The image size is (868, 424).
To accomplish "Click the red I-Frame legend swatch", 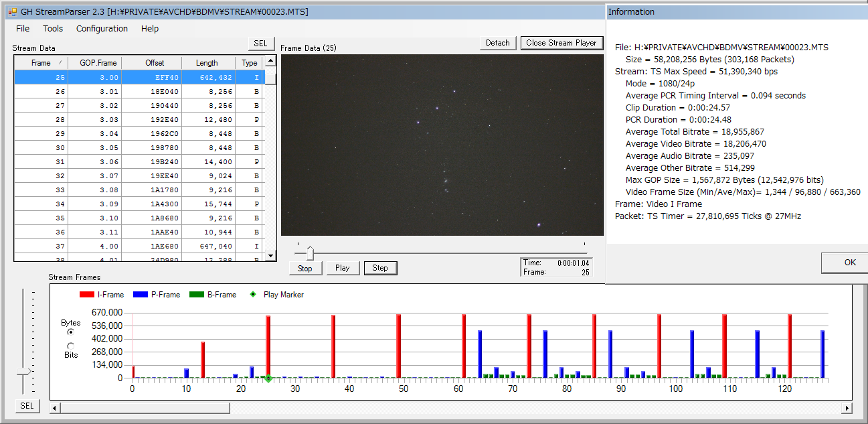I will tap(86, 295).
